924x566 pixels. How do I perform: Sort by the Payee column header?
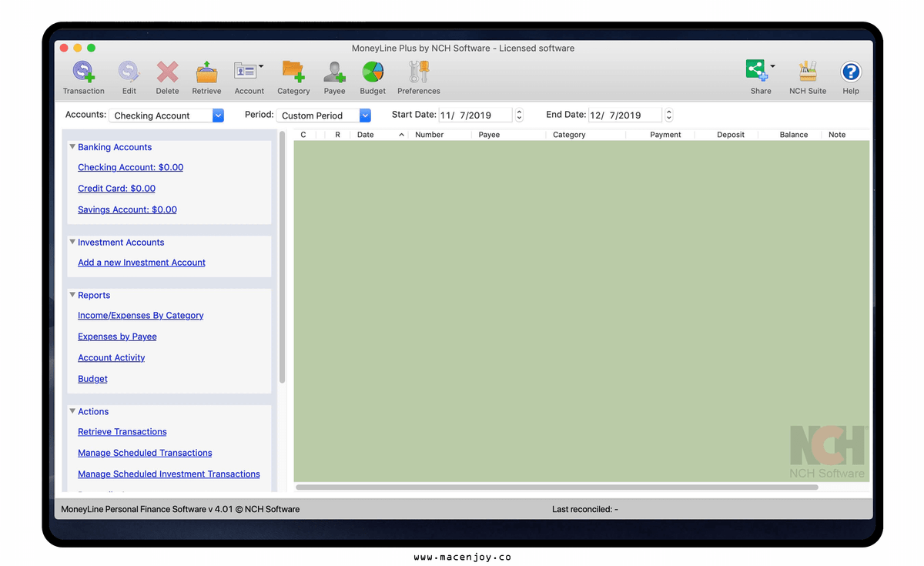[x=509, y=135]
